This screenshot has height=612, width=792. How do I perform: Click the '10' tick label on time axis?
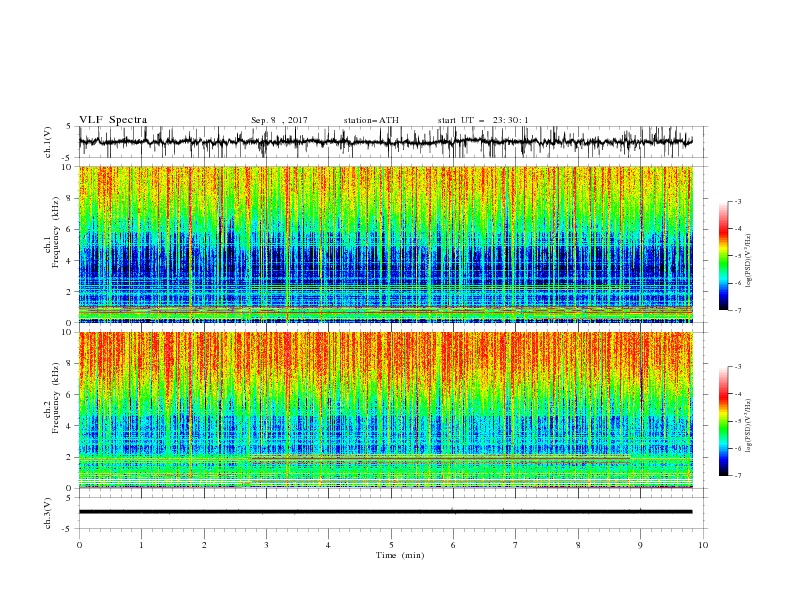click(x=703, y=545)
